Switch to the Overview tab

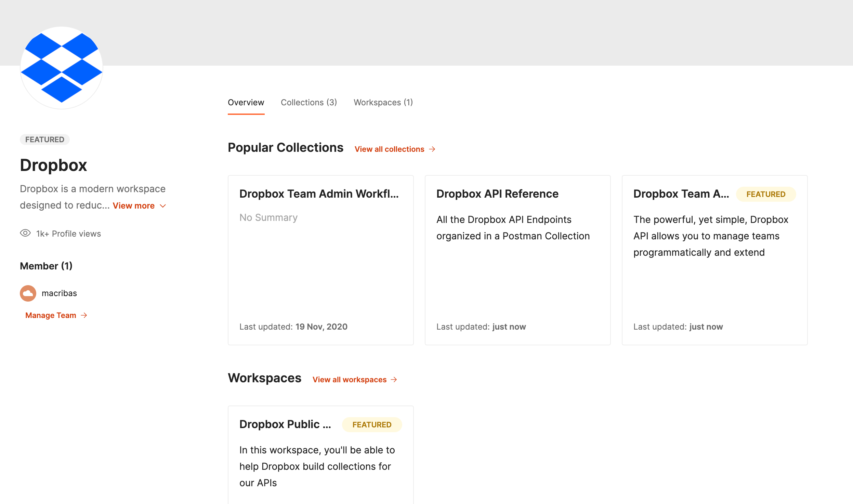(x=246, y=102)
